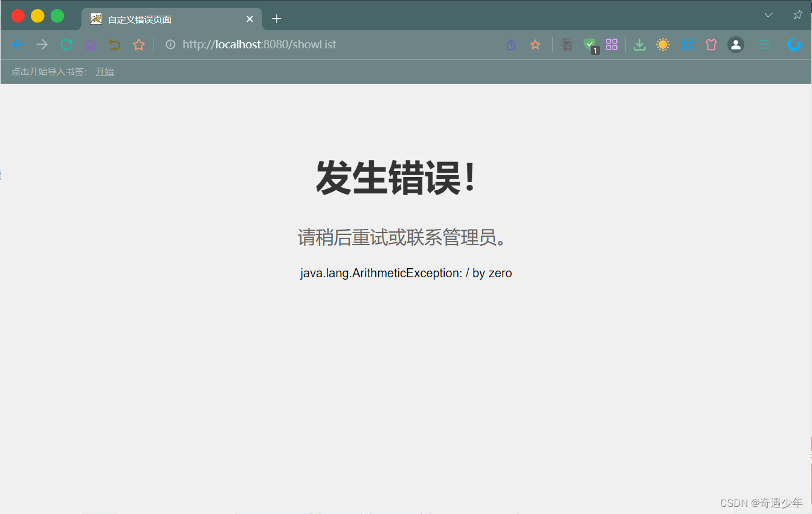Viewport: 812px width, 514px height.
Task: Open the user profile avatar
Action: (736, 45)
